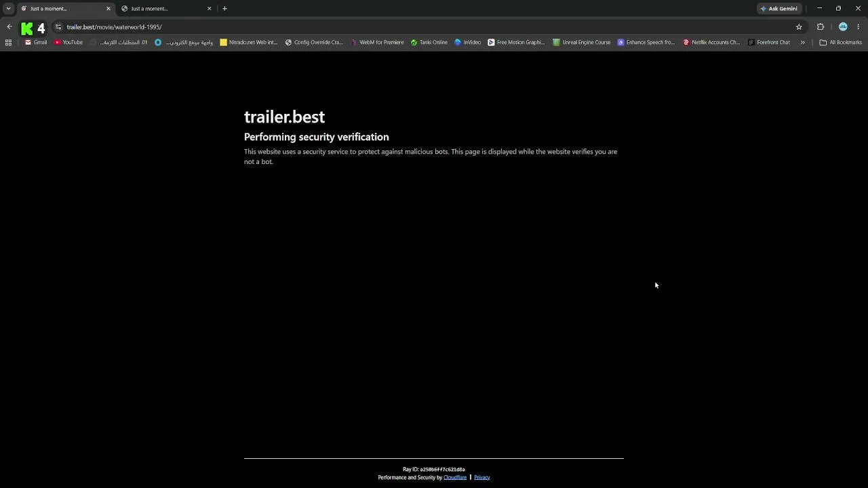
Task: Open the Netflix Accounts Ch... bookmark
Action: pos(711,42)
